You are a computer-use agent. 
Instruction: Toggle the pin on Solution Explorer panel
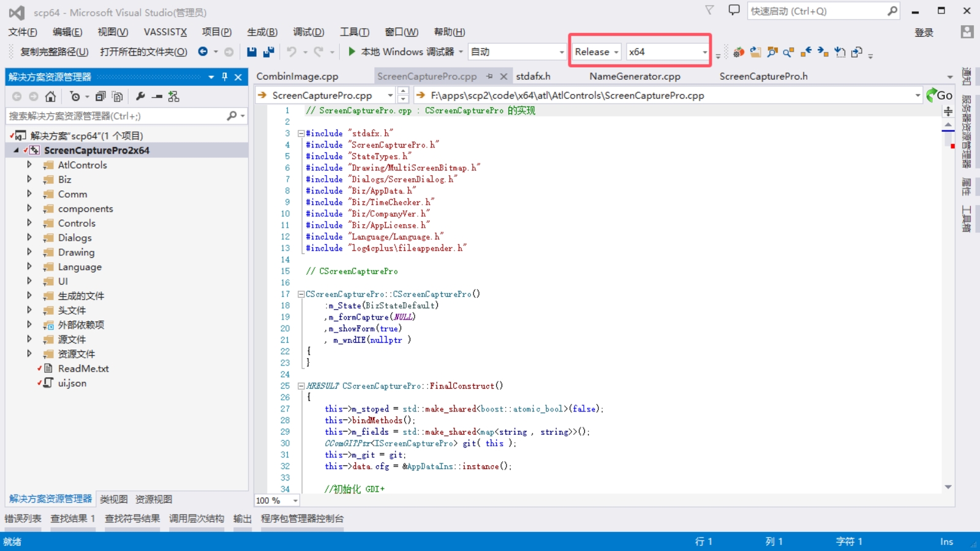tap(225, 77)
